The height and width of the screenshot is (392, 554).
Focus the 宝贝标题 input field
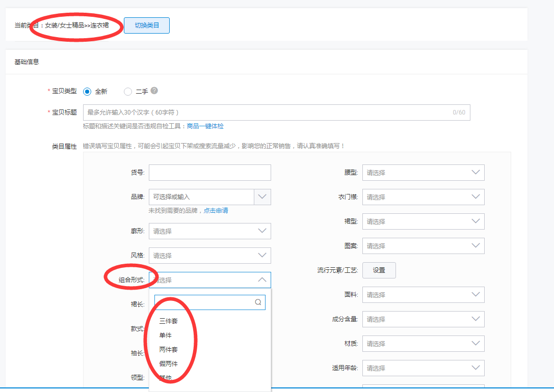276,112
